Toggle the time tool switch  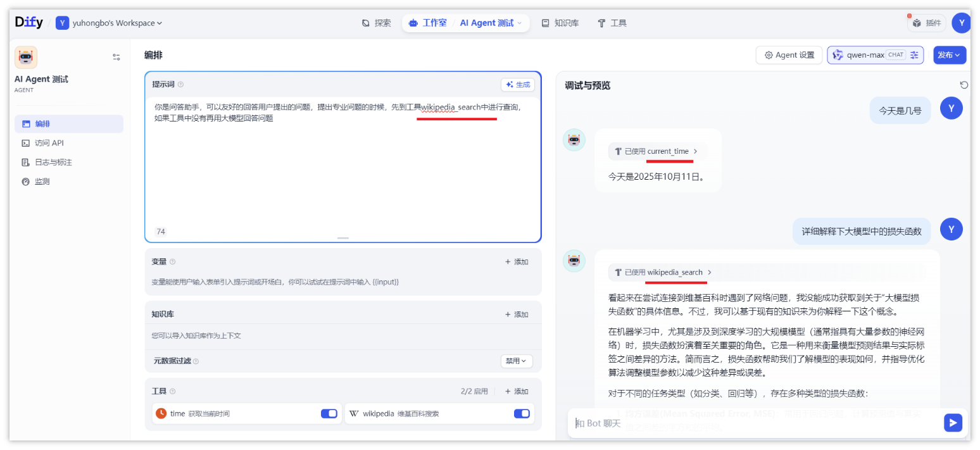point(329,413)
